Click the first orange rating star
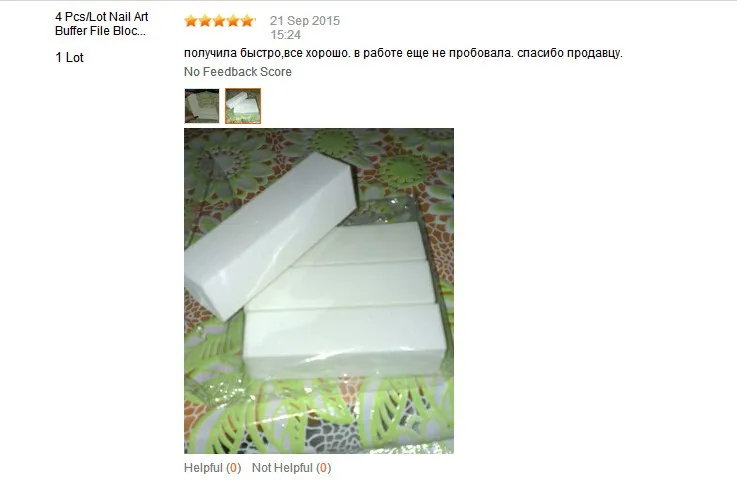The image size is (737, 482). (191, 21)
